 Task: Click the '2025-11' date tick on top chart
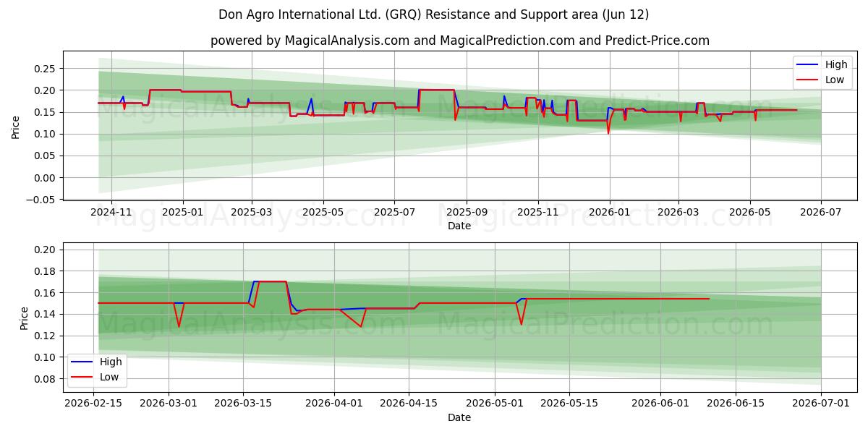[x=537, y=211]
